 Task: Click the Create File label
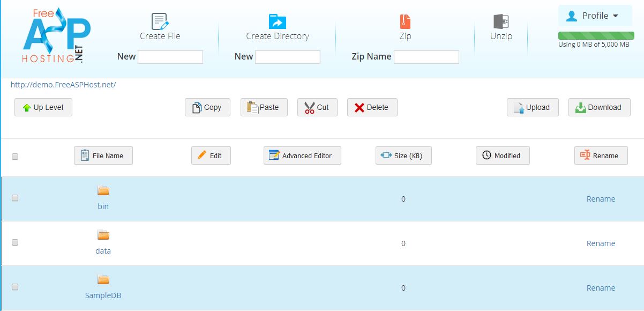tap(160, 36)
